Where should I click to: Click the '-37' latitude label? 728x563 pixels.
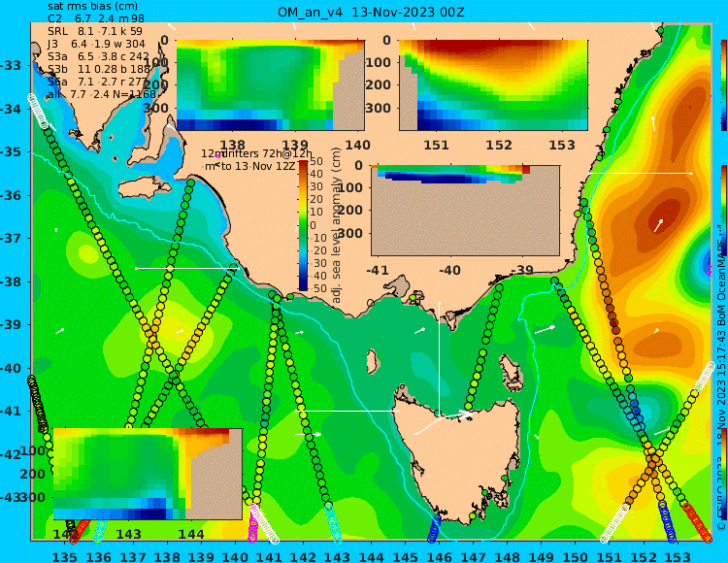11,239
